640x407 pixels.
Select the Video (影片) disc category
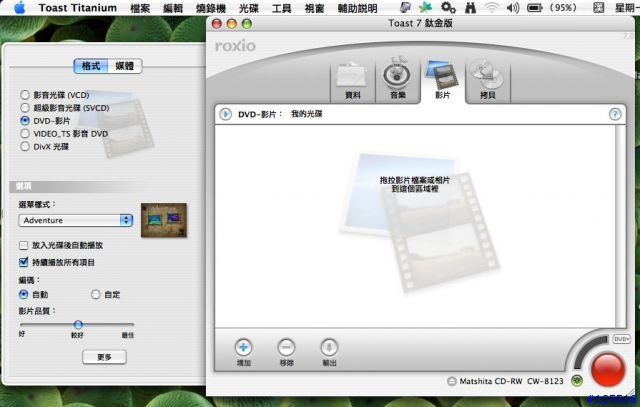(442, 80)
